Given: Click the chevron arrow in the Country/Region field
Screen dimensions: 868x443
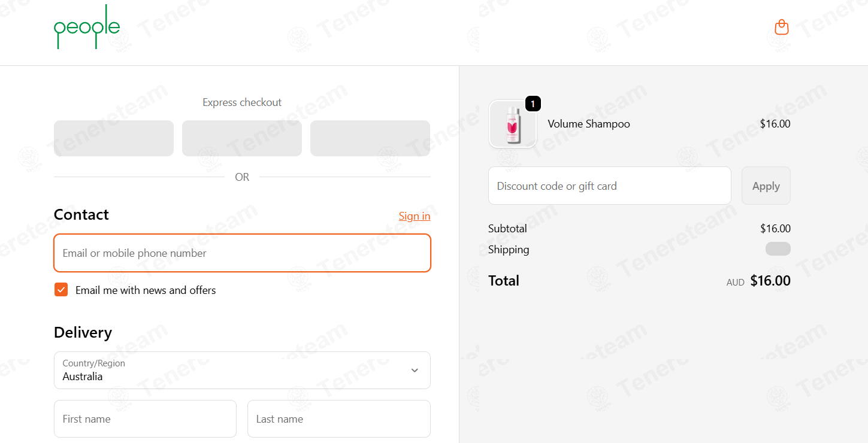Looking at the screenshot, I should (x=415, y=371).
